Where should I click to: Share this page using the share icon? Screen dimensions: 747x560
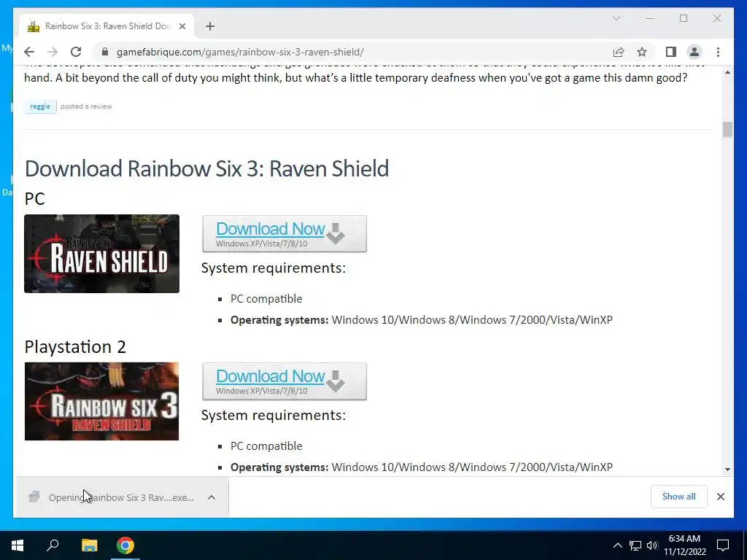(x=619, y=52)
